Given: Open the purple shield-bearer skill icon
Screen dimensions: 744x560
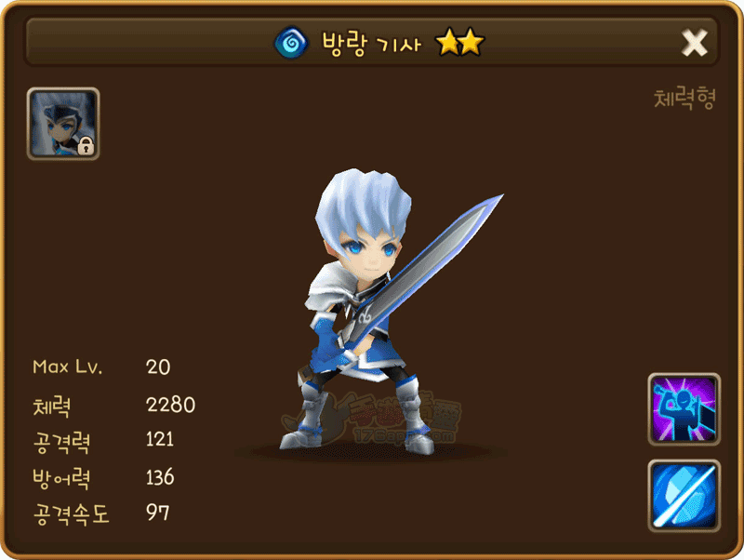Looking at the screenshot, I should (684, 409).
